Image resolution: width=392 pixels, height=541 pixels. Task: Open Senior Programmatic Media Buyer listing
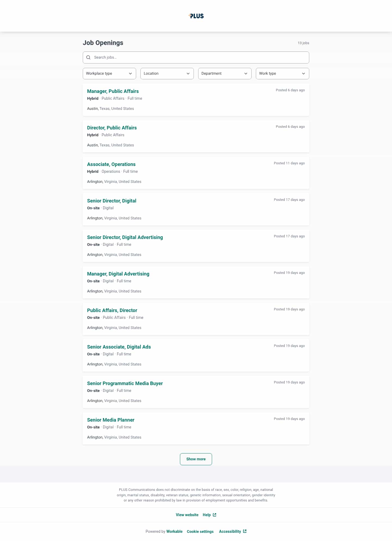125,383
